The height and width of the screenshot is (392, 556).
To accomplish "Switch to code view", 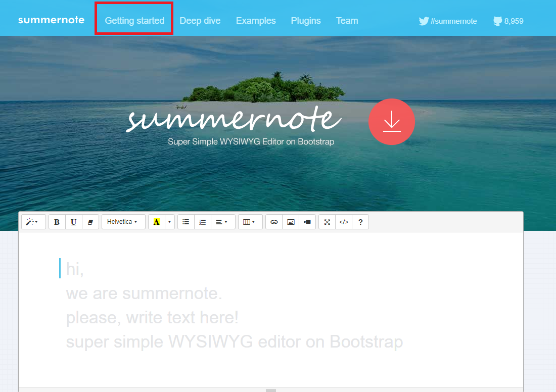I will pos(344,222).
